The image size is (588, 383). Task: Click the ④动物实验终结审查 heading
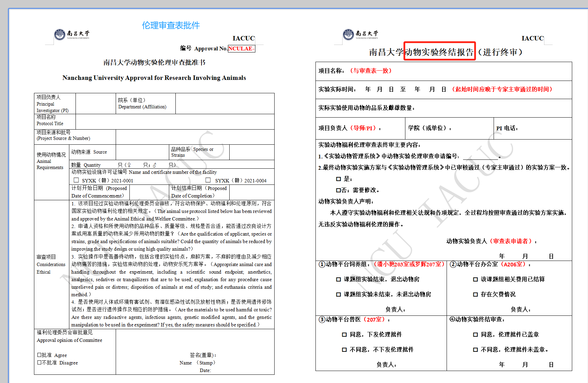pyautogui.click(x=477, y=320)
